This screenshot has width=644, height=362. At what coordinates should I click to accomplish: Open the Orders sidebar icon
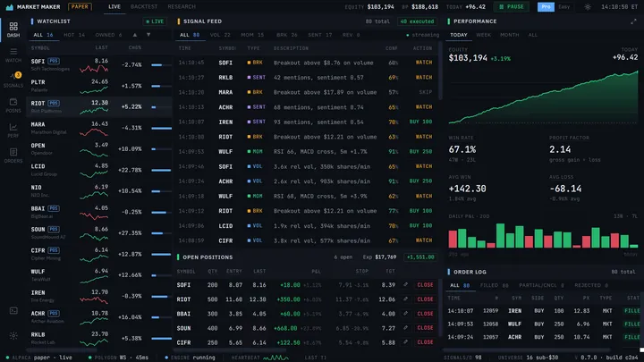13,156
